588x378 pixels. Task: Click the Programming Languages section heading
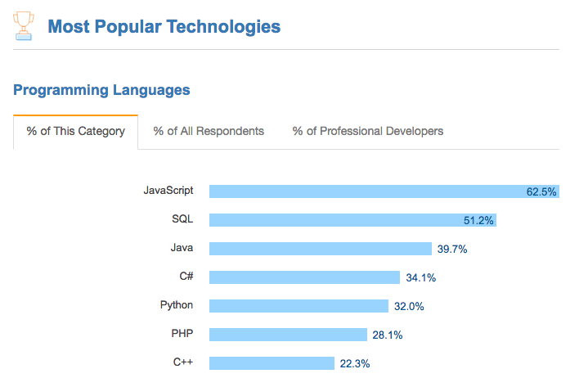coord(101,90)
